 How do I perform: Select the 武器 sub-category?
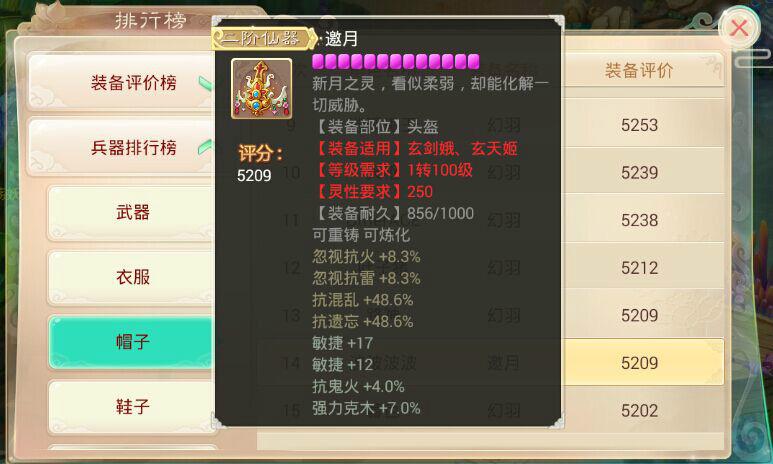tap(132, 213)
